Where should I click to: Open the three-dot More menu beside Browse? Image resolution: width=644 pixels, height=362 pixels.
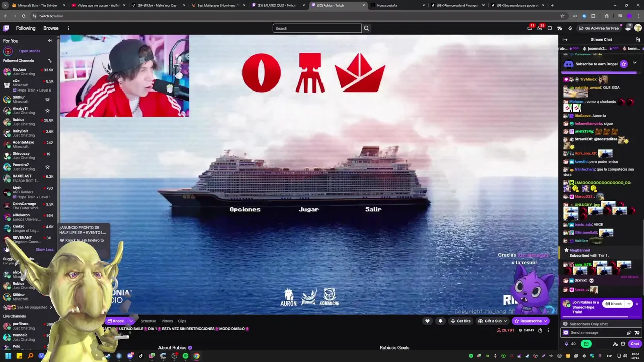68,28
